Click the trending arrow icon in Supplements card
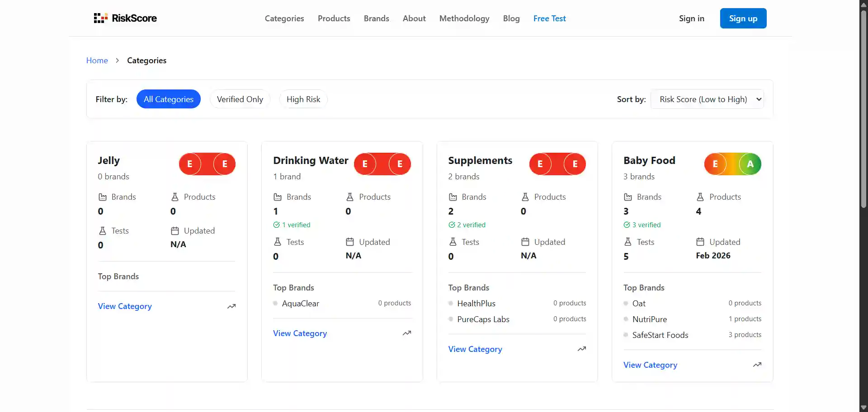 coord(582,349)
